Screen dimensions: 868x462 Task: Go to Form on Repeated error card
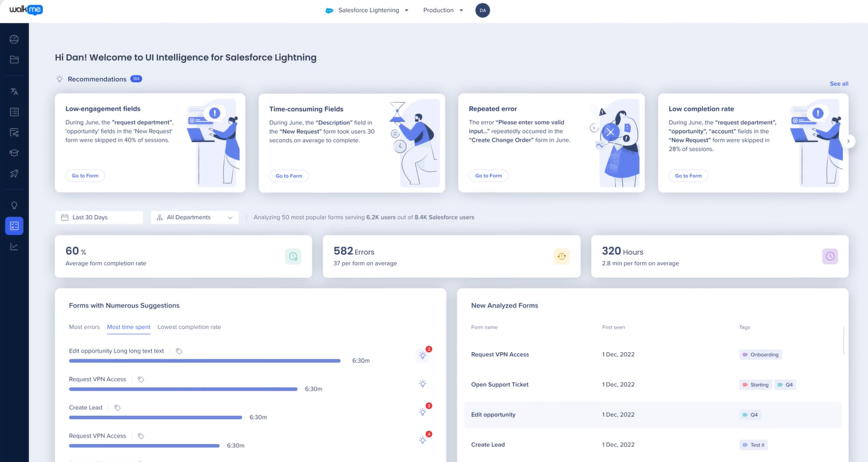[488, 175]
